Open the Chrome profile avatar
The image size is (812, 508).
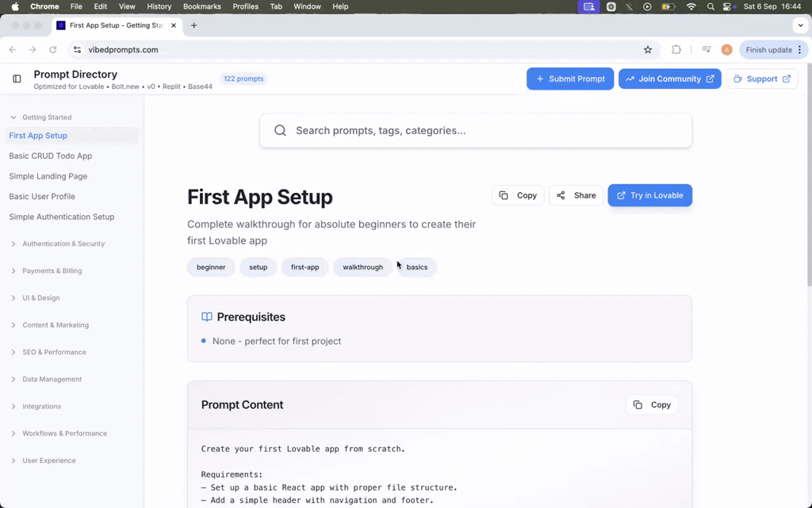coord(726,50)
